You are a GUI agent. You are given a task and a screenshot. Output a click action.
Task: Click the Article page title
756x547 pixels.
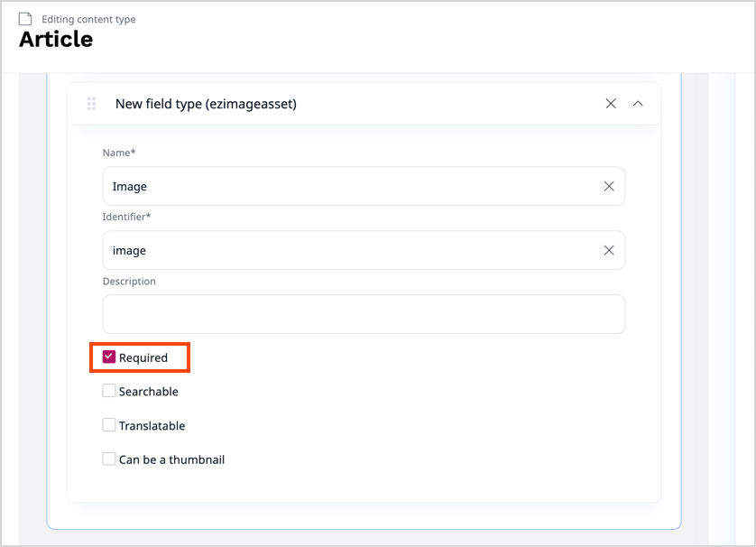[56, 40]
